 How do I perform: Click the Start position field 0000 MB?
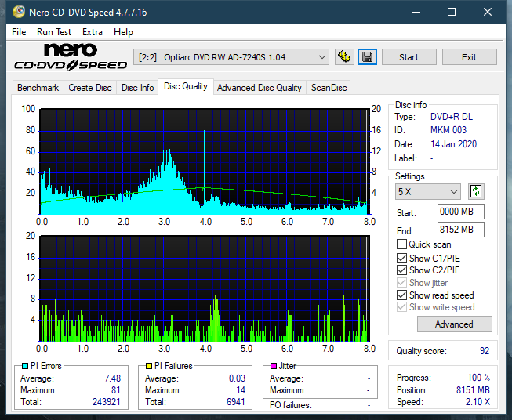(460, 212)
